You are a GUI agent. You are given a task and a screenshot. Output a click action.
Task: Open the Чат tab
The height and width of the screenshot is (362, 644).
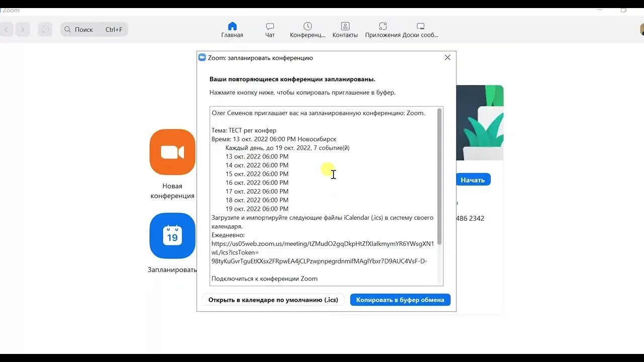(x=270, y=30)
